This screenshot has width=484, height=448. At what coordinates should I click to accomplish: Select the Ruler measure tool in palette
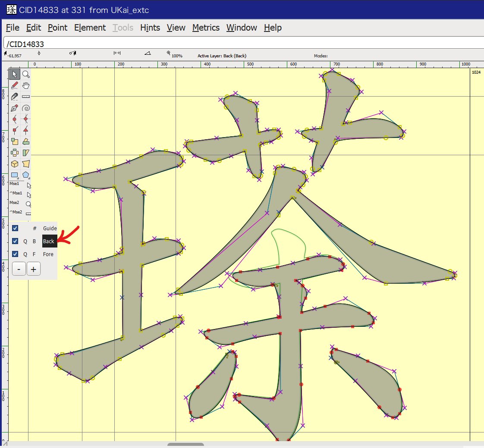[x=26, y=97]
